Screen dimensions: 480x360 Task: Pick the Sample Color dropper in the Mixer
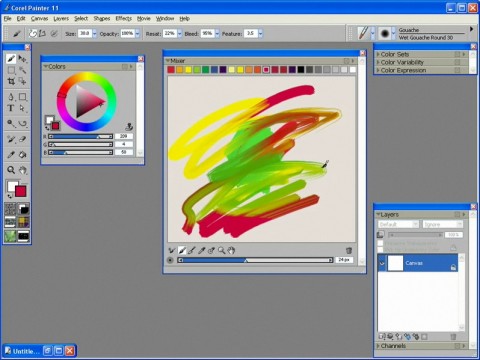(201, 250)
